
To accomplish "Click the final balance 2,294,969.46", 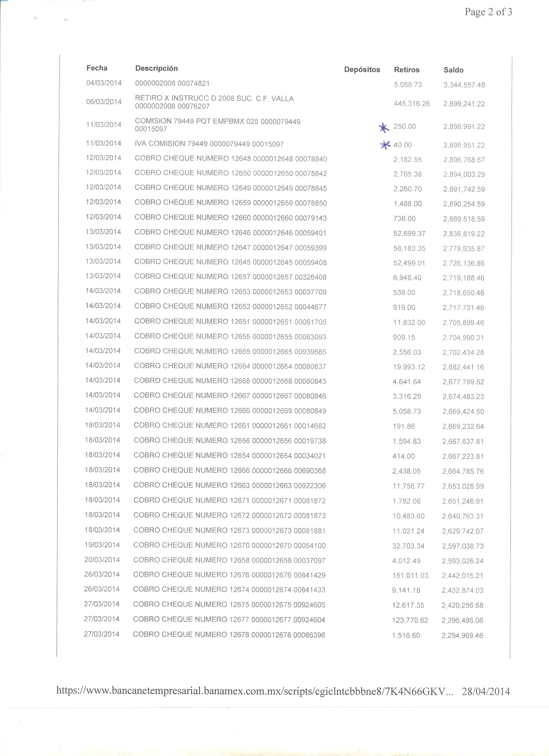I will (x=462, y=636).
